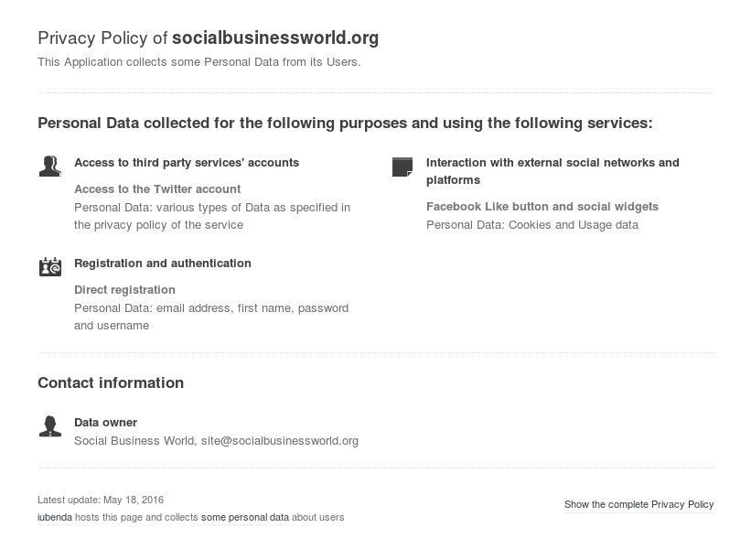Click 'Access to the Twitter account' subheading
Image resolution: width=751 pixels, height=560 pixels.
click(x=157, y=189)
